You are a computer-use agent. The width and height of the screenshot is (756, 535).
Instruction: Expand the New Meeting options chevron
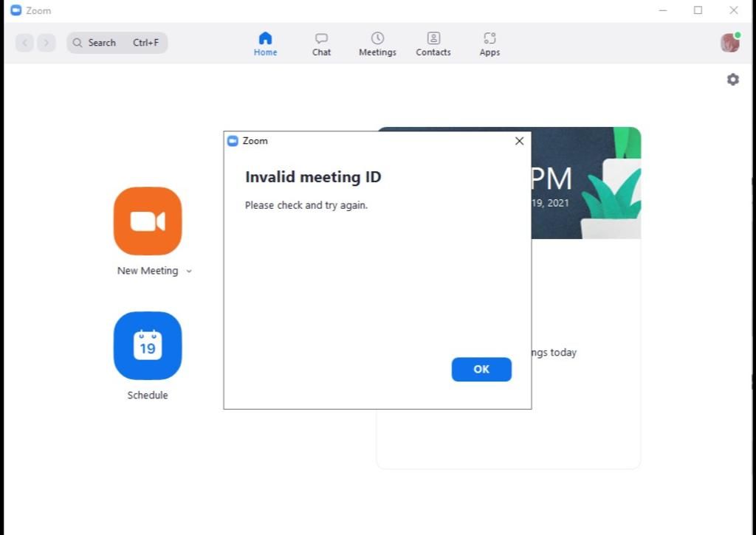[x=189, y=272]
